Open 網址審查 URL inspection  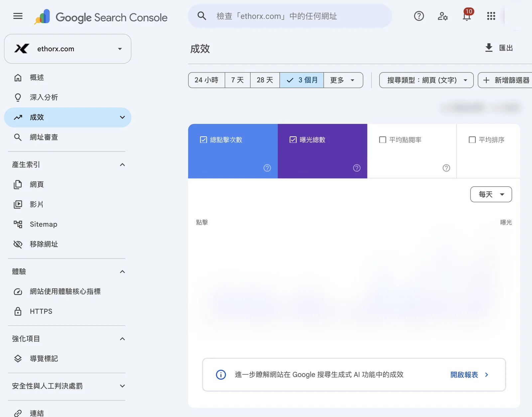tap(67, 137)
